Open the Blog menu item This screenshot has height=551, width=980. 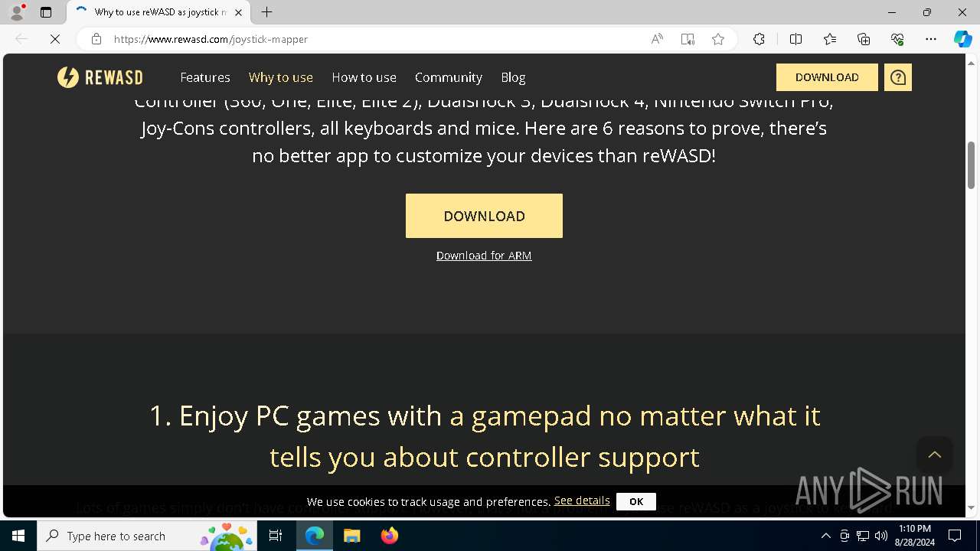point(513,77)
